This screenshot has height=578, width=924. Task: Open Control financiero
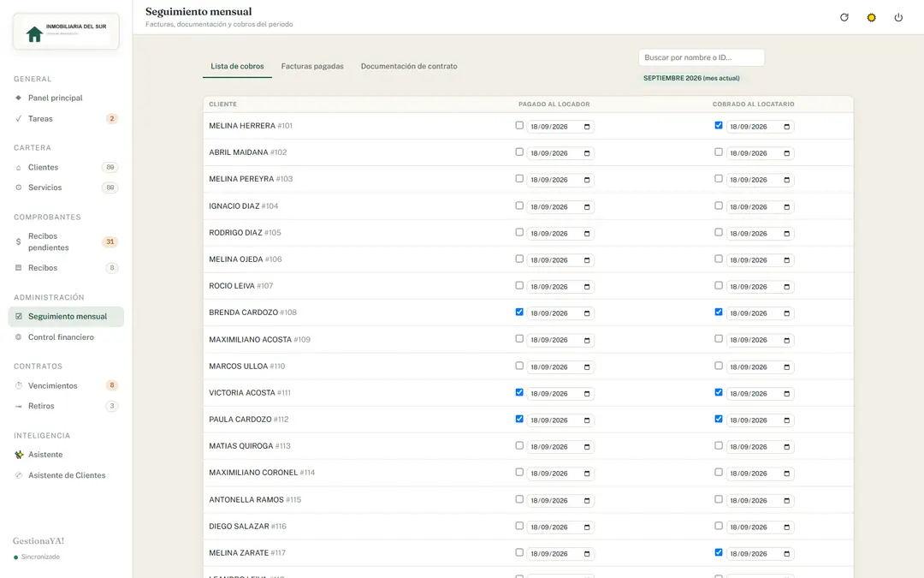pyautogui.click(x=66, y=337)
